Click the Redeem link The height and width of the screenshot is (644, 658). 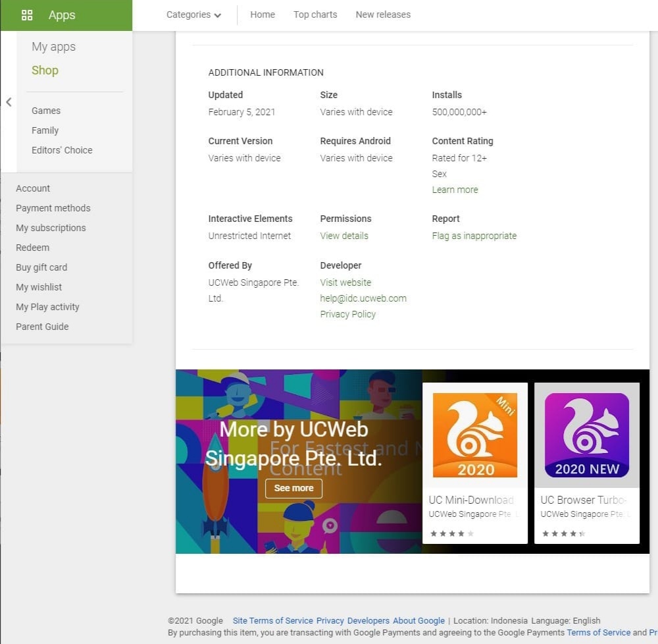32,248
